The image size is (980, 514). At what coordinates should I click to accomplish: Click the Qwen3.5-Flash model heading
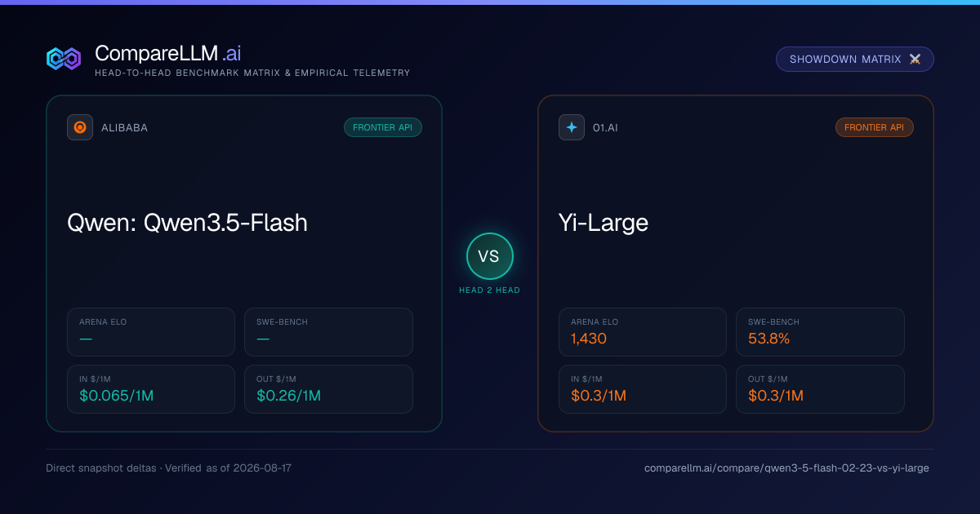187,223
